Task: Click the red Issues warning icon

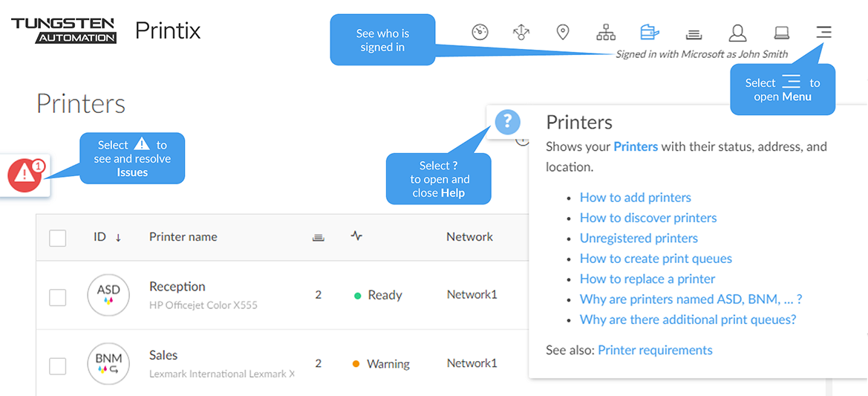Action: pyautogui.click(x=25, y=175)
